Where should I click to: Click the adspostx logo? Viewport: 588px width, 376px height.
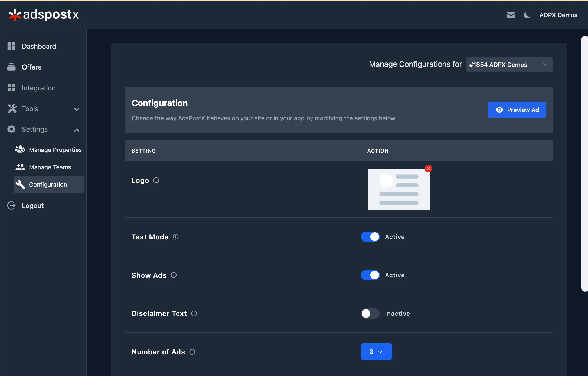(x=44, y=15)
